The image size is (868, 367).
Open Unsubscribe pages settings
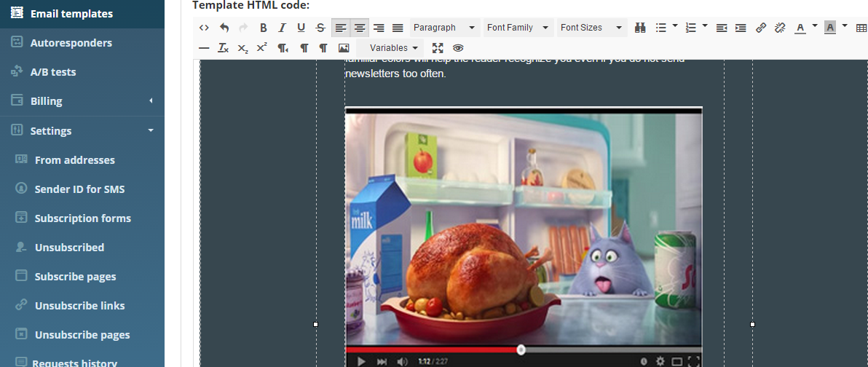82,335
